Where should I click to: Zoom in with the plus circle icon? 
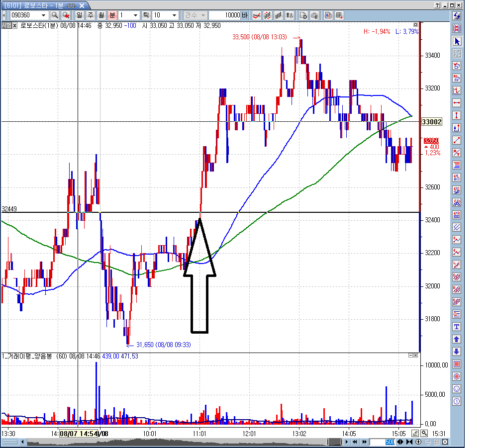coord(418,442)
